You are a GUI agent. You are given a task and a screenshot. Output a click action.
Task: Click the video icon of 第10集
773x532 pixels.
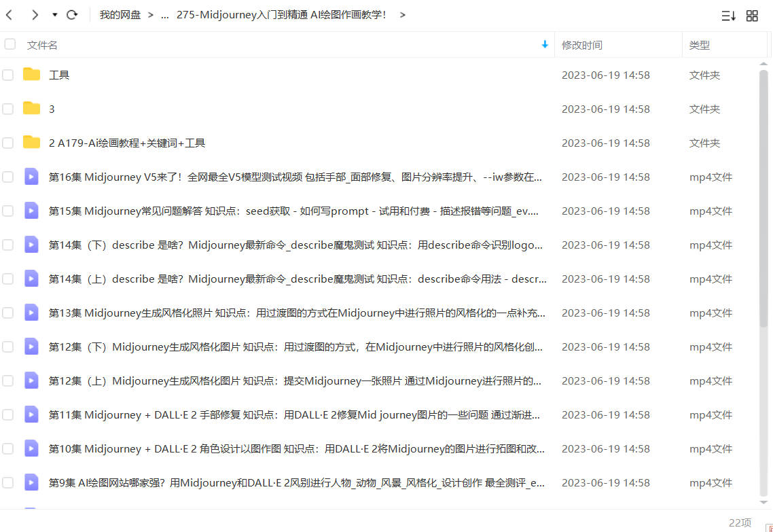pos(31,448)
